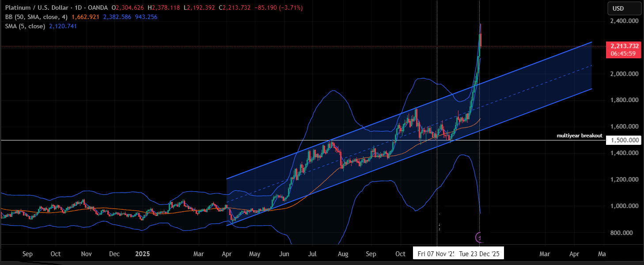The width and height of the screenshot is (644, 265).
Task: Click the SMA value 2,120.741
Action: (63, 26)
